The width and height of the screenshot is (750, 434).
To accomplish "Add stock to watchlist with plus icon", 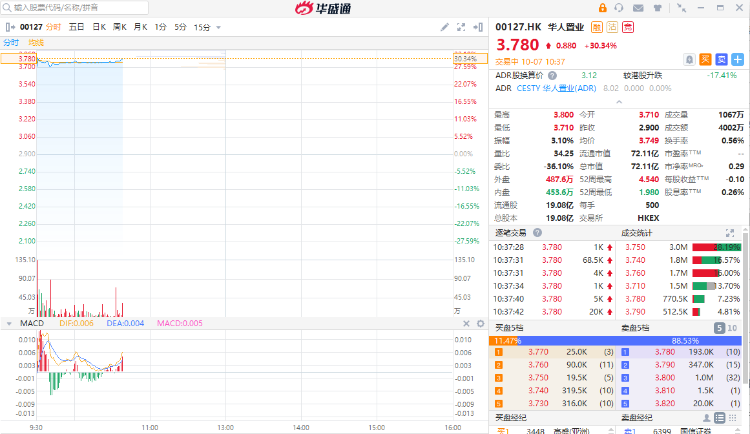I will coord(738,59).
